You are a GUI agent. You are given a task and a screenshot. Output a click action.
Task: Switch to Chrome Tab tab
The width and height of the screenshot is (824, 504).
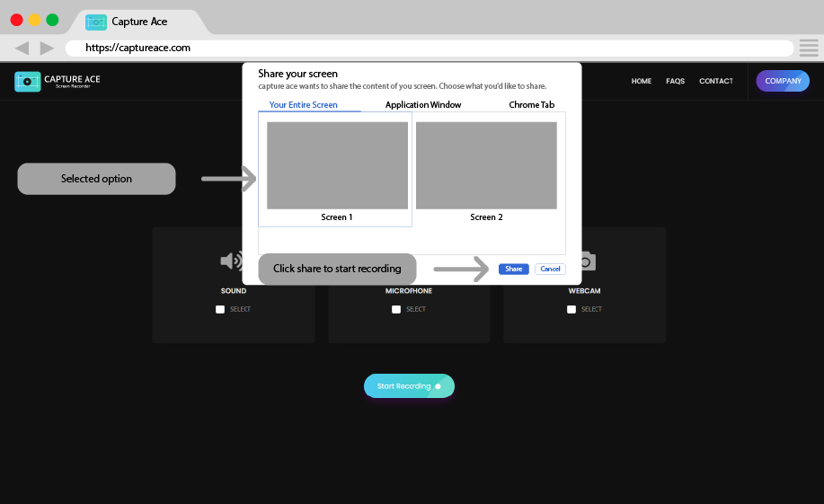click(x=531, y=104)
